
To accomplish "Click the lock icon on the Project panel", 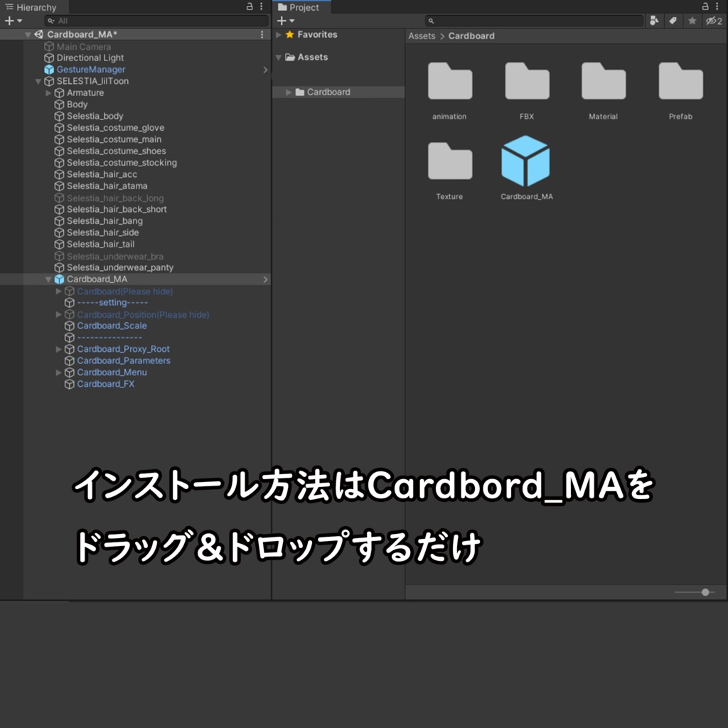I will tap(706, 6).
